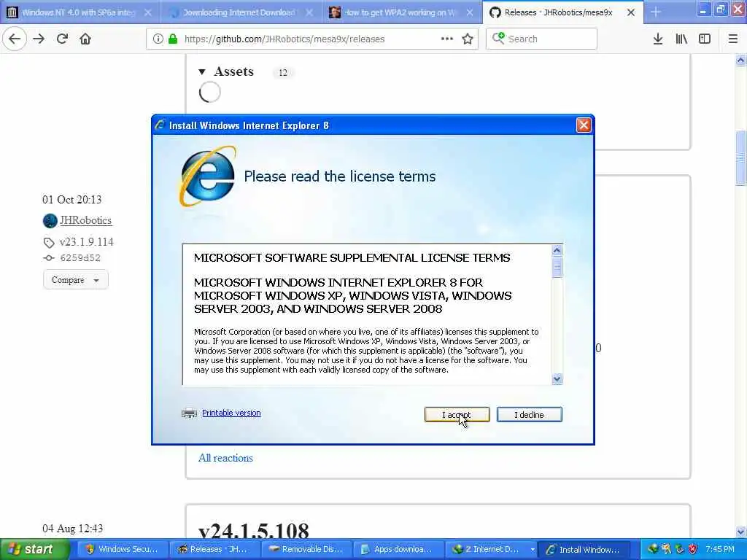Collapse the Assets section triangle

pyautogui.click(x=202, y=72)
